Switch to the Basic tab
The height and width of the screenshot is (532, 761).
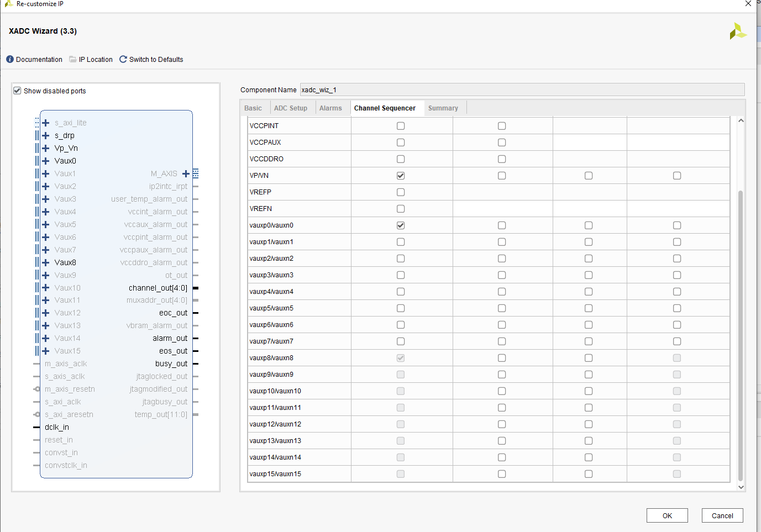tap(253, 108)
